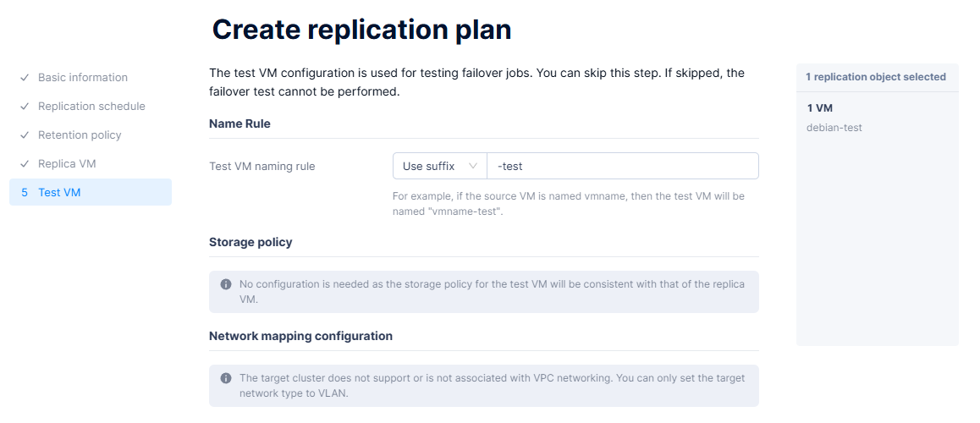Image resolution: width=980 pixels, height=423 pixels.
Task: Click the checkmark icon beside Retention policy
Action: click(25, 135)
